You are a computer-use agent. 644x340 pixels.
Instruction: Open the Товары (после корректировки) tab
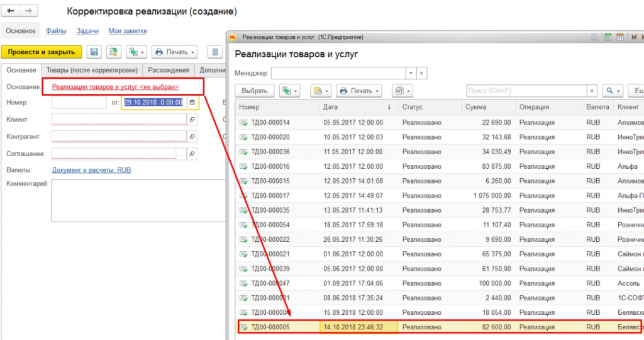click(92, 70)
